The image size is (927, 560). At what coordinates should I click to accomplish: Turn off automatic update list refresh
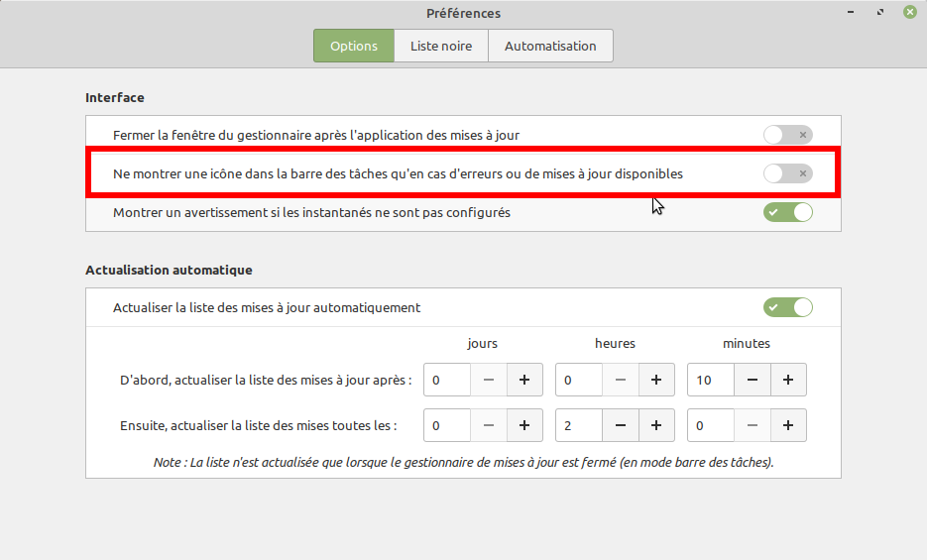point(787,307)
